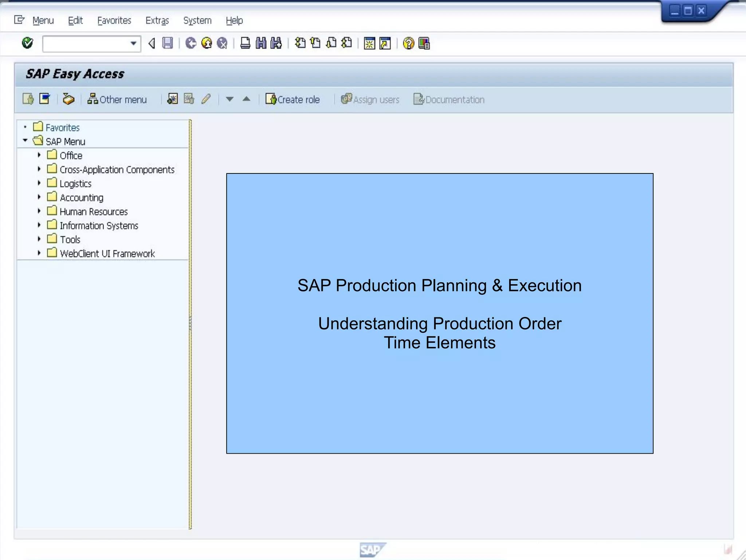This screenshot has width=746, height=560.
Task: Select the Favorites folder in tree
Action: coord(62,128)
